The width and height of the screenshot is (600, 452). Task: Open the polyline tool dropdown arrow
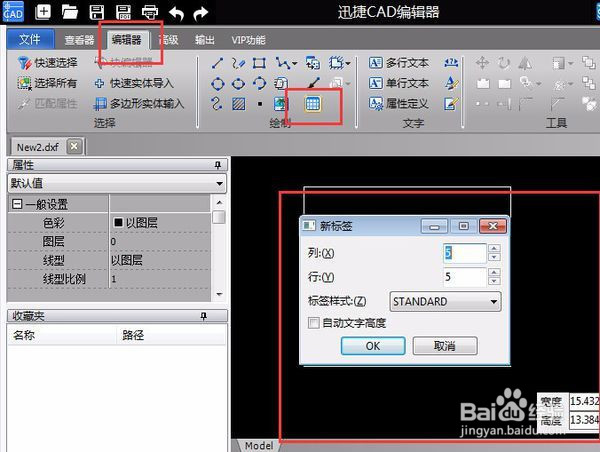click(x=294, y=63)
